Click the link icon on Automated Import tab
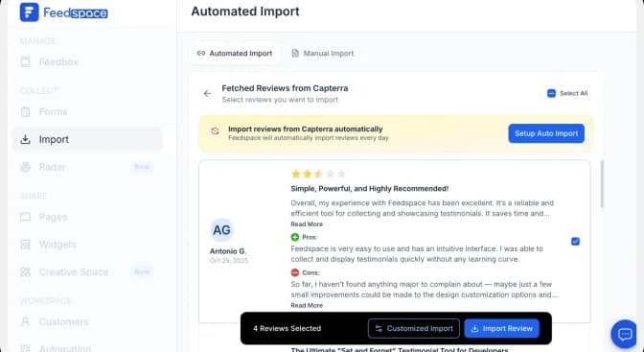This screenshot has height=352, width=644. (x=201, y=54)
